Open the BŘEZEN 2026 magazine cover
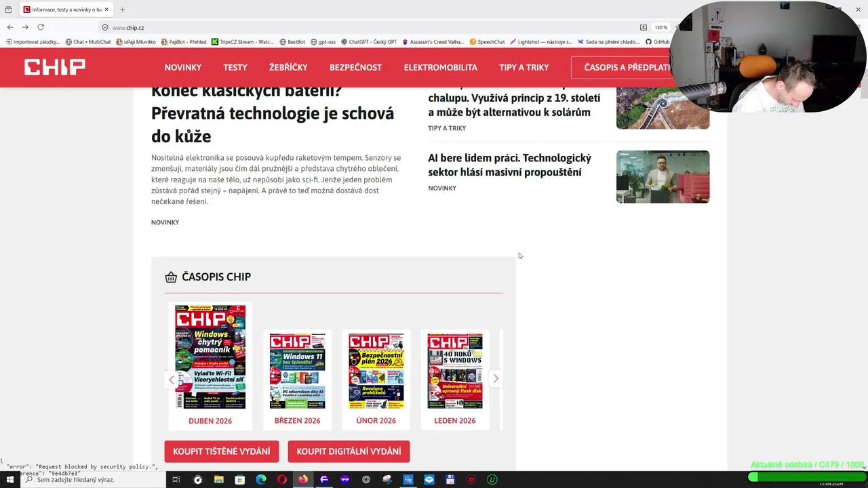This screenshot has height=488, width=868. [297, 371]
